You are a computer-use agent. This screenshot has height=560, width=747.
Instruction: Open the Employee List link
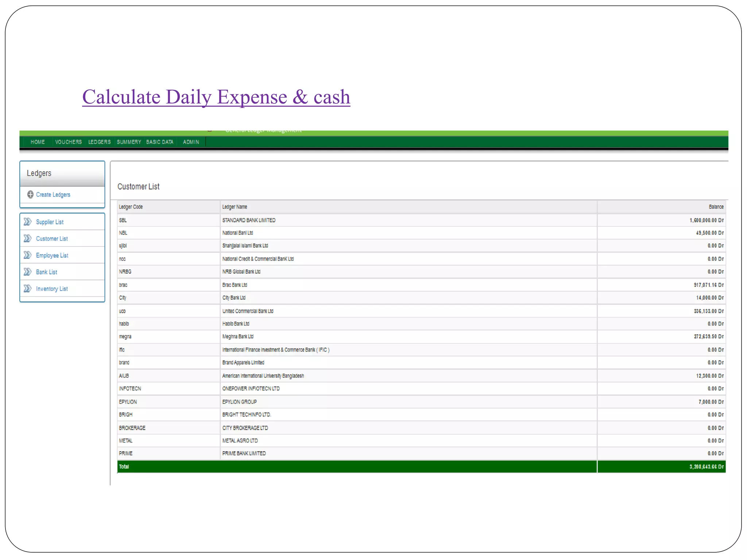tap(52, 256)
